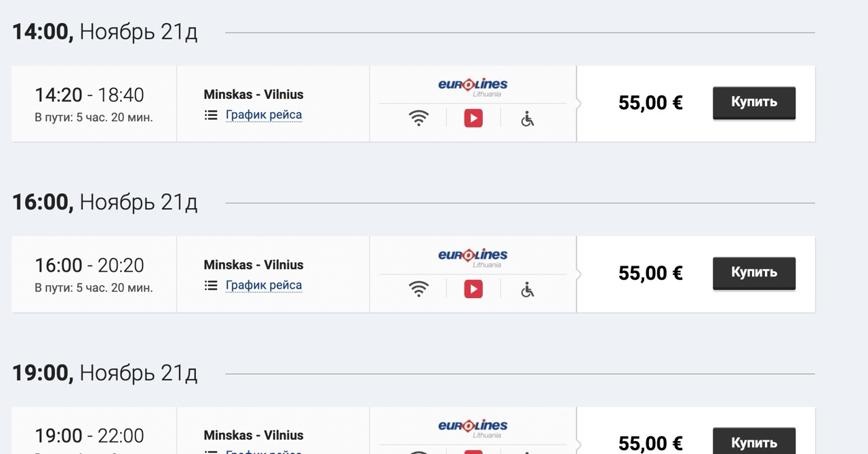This screenshot has width=868, height=454.
Task: Click the 55,00 € price on 16:00 trip
Action: click(650, 273)
